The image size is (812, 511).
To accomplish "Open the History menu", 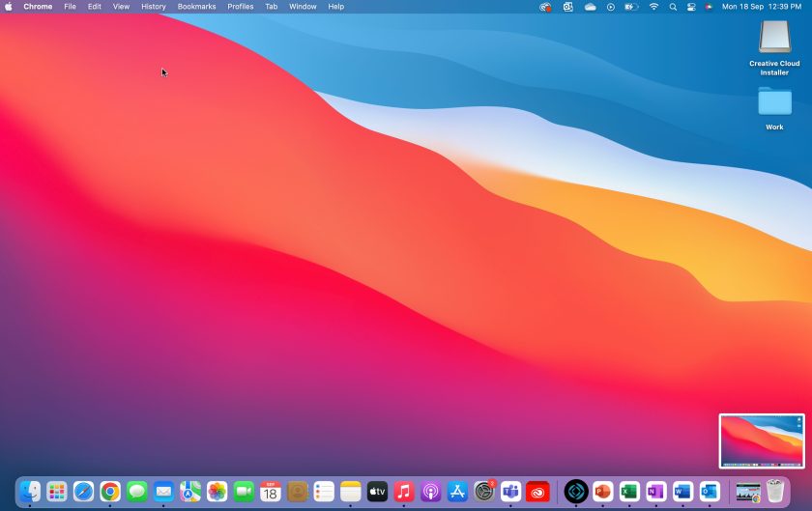I will tap(153, 7).
